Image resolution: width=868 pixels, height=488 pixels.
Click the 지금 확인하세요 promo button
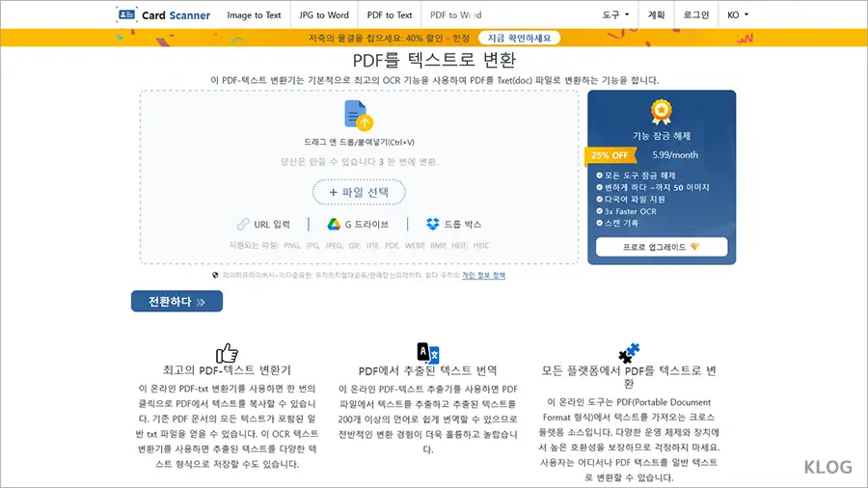519,38
